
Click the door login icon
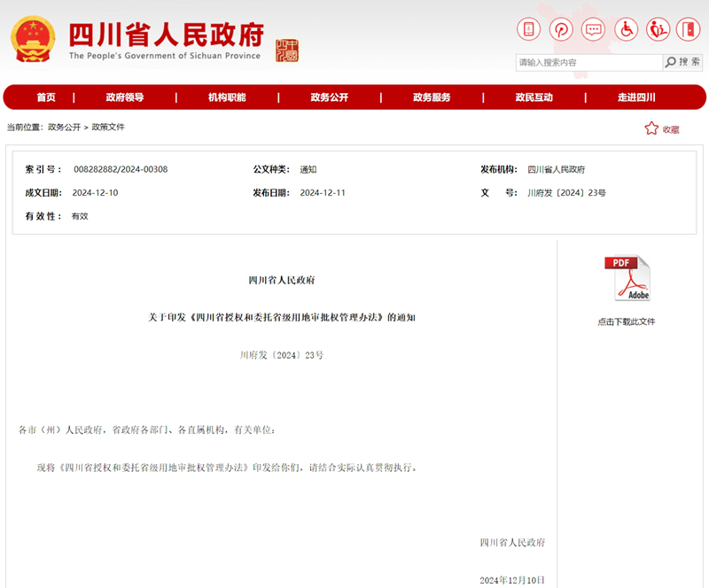[689, 29]
